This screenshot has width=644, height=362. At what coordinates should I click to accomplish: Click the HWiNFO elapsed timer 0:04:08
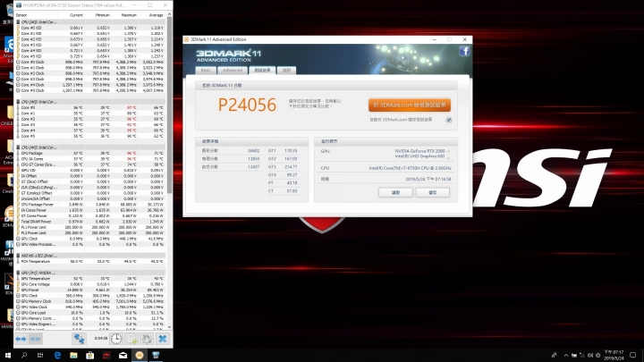click(x=100, y=339)
